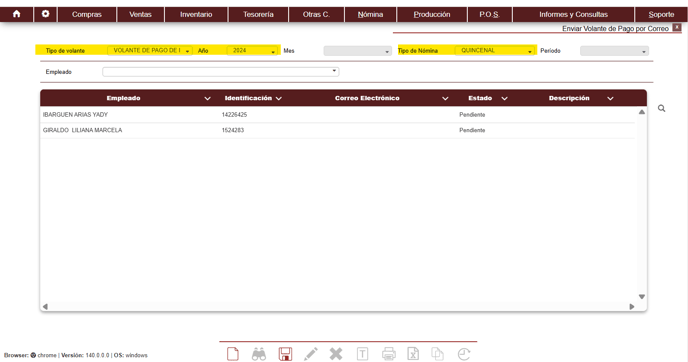The image size is (688, 362).
Task: Click the Empleado column header text
Action: pyautogui.click(x=123, y=98)
